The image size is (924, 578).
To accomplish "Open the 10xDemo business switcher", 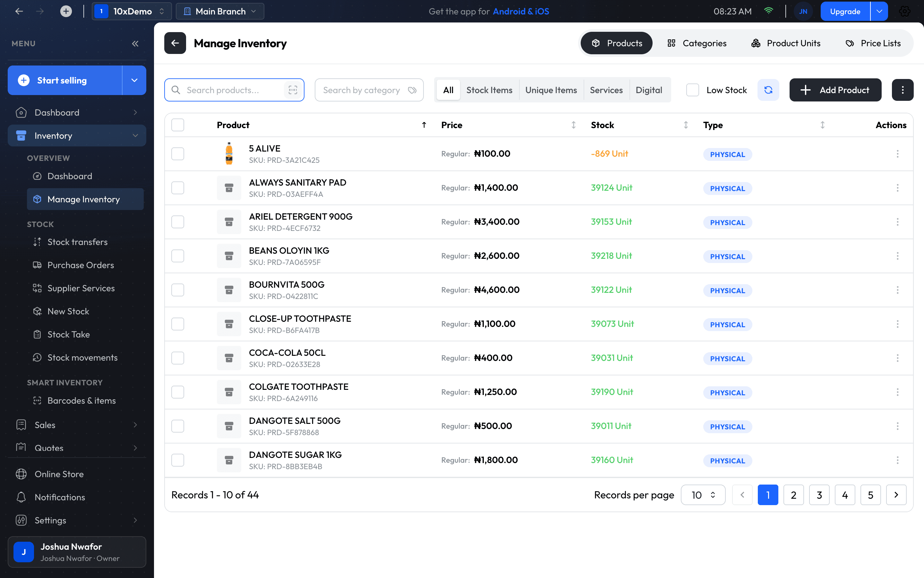I will coord(132,12).
